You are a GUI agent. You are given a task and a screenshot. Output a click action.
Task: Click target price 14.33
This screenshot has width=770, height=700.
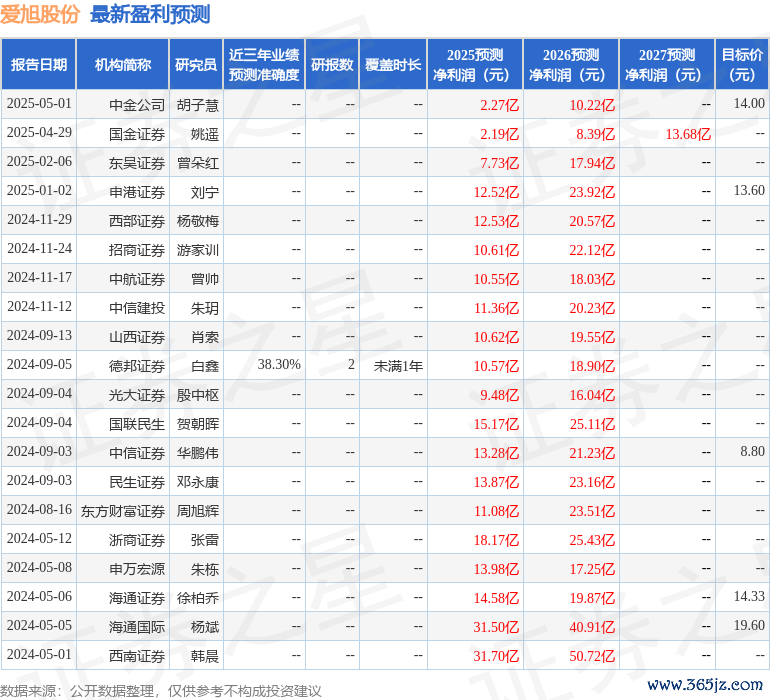click(x=749, y=596)
